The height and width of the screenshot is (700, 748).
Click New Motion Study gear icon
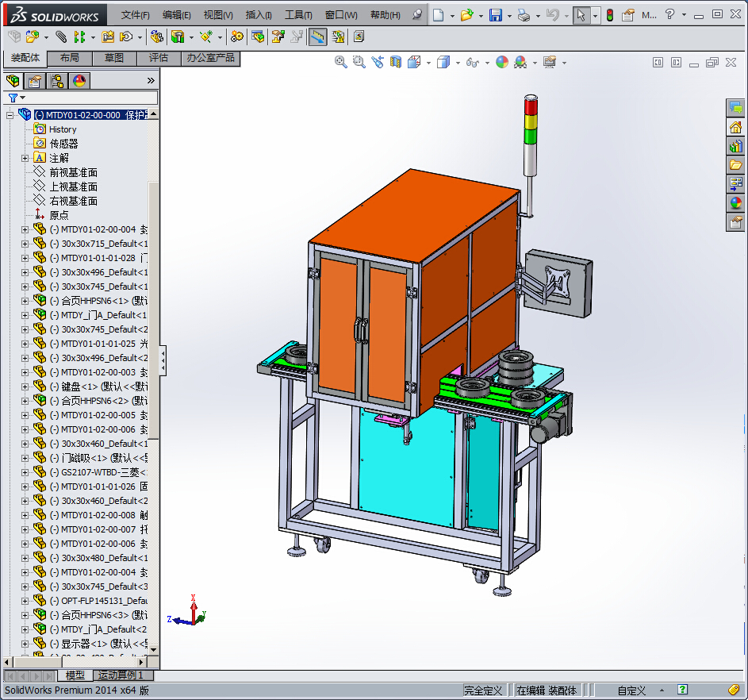[237, 37]
